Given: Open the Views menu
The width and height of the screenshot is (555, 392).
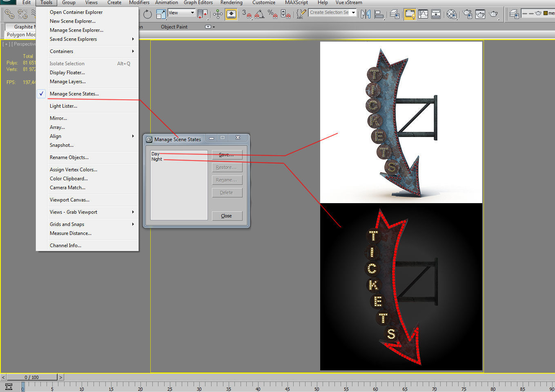Looking at the screenshot, I should 91,2.
